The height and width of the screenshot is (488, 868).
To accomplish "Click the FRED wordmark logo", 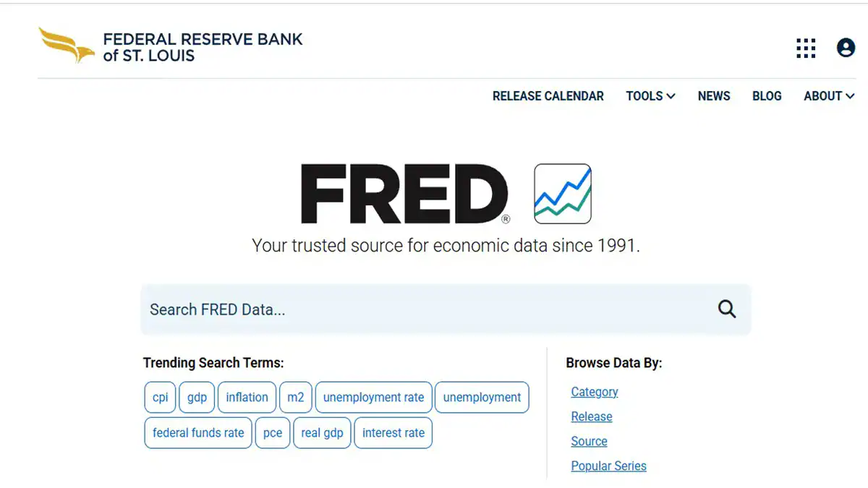I will [403, 193].
